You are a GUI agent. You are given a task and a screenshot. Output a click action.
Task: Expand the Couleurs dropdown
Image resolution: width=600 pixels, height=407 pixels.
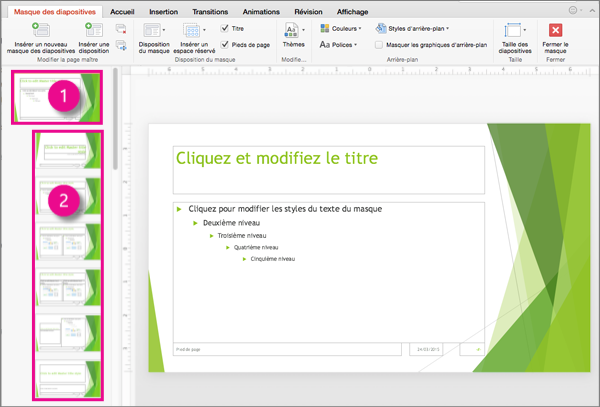point(340,29)
